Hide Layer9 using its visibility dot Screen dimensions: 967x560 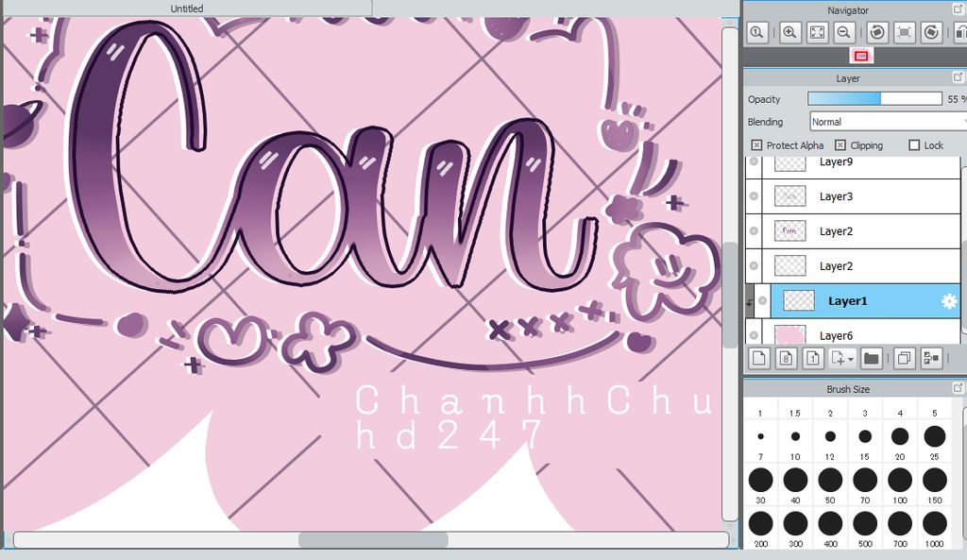pyautogui.click(x=754, y=161)
